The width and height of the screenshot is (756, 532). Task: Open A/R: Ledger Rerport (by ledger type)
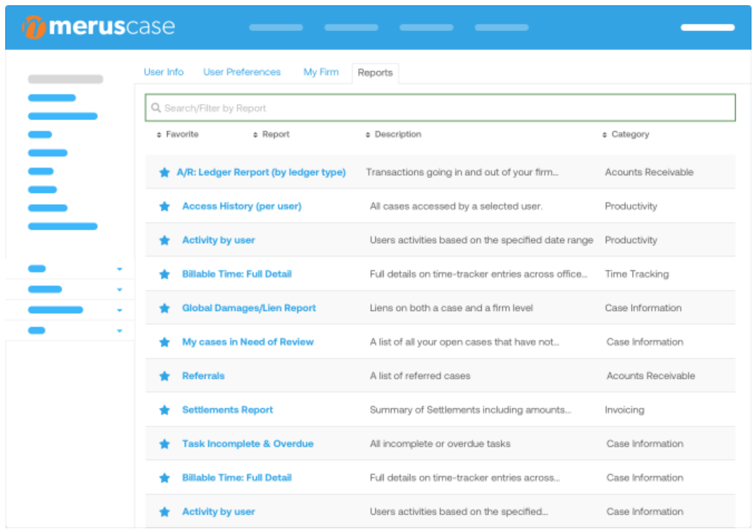[261, 172]
